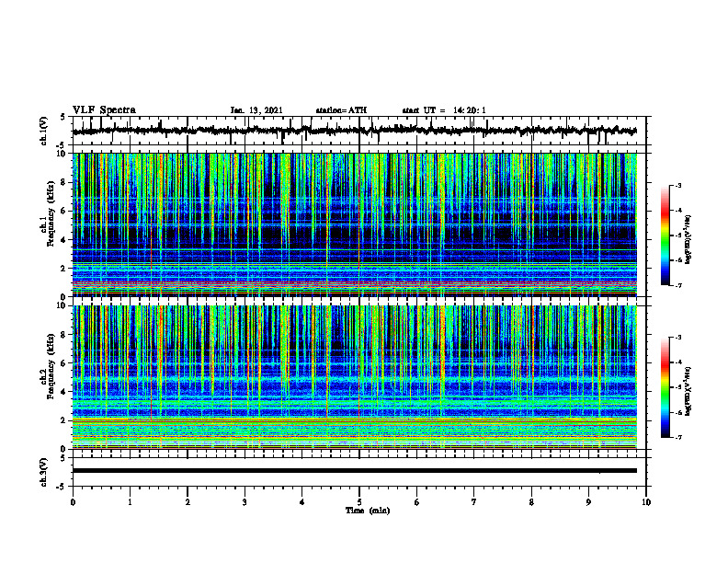Click the ch.2 "Frequency (kHz)" axis label
Image resolution: width=728 pixels, height=563 pixels.
click(51, 366)
